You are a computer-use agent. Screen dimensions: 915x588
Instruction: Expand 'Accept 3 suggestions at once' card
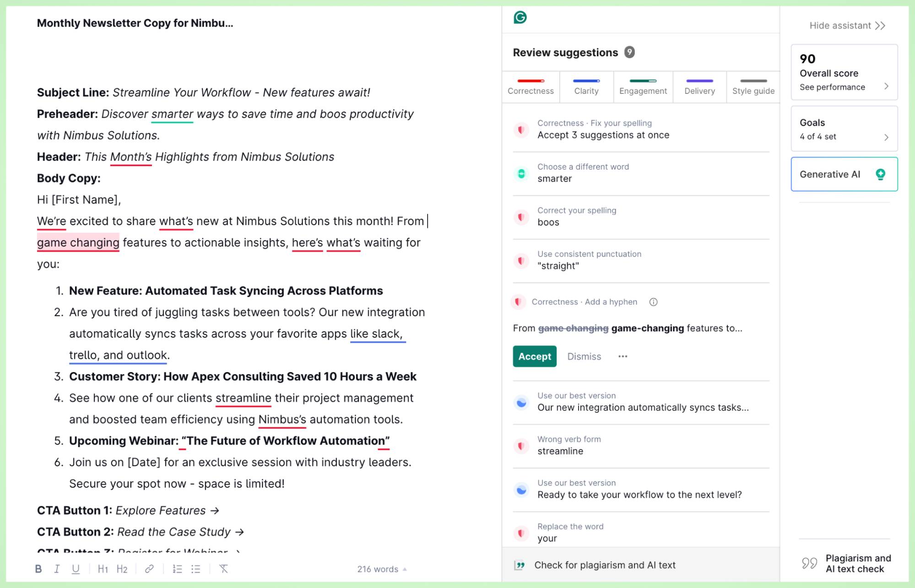(x=641, y=130)
